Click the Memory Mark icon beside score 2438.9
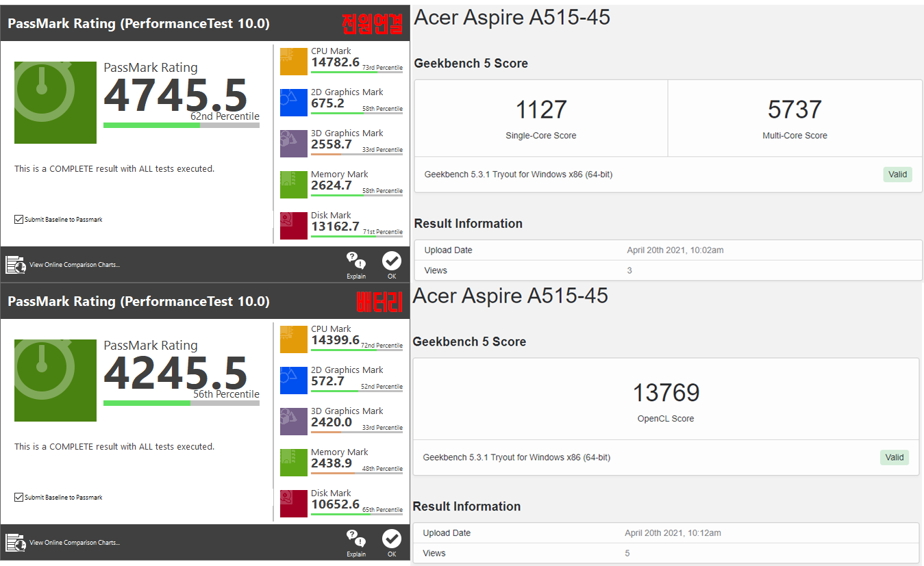The height and width of the screenshot is (566, 924). [294, 463]
